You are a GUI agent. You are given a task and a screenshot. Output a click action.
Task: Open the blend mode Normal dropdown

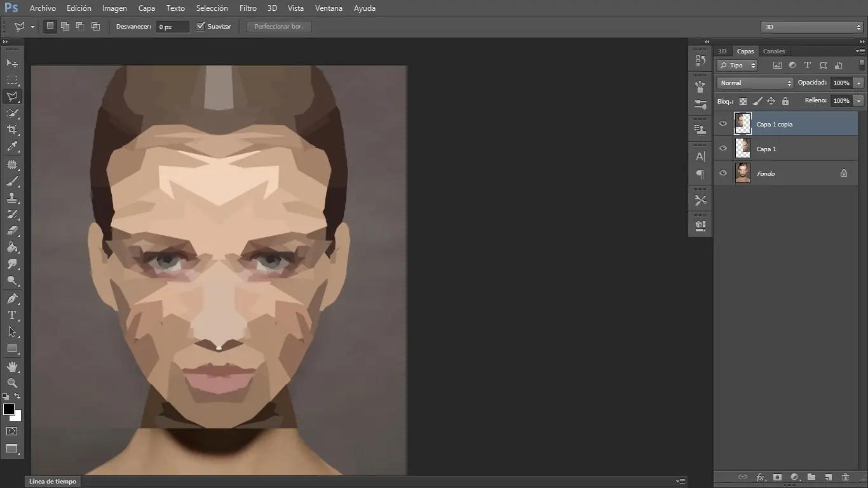tap(755, 83)
